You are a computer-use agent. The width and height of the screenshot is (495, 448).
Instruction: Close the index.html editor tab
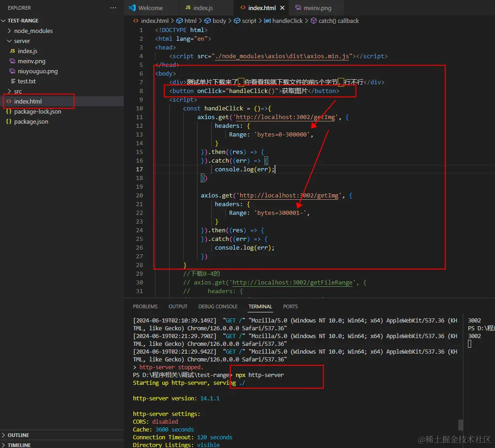point(282,8)
